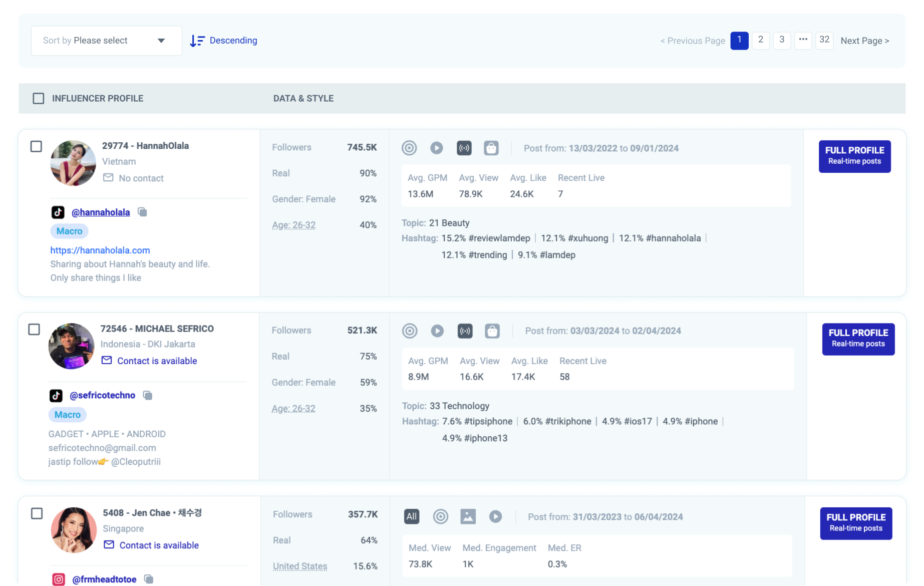Click the Instagram icon beside @frmheadtotoe
The image size is (924, 586).
59,579
